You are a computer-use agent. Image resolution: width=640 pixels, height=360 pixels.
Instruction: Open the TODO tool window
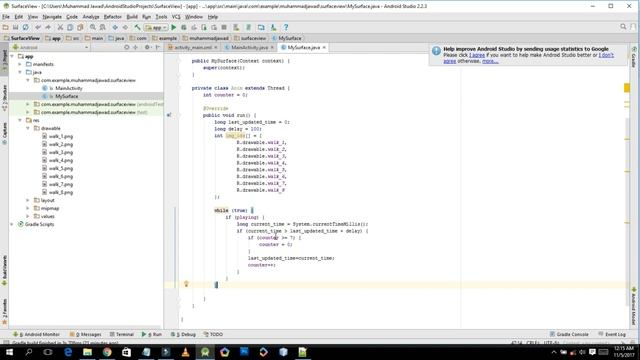[213, 334]
